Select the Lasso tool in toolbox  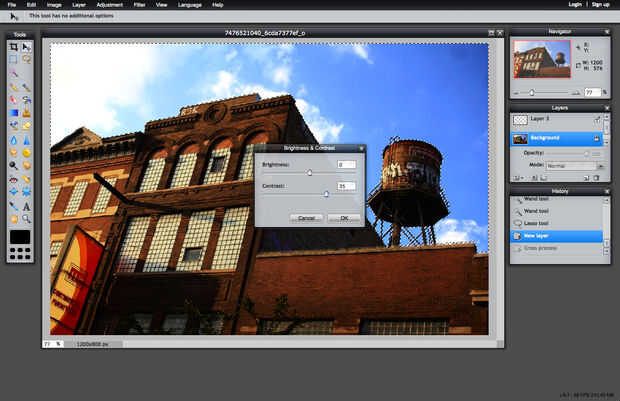[x=26, y=59]
